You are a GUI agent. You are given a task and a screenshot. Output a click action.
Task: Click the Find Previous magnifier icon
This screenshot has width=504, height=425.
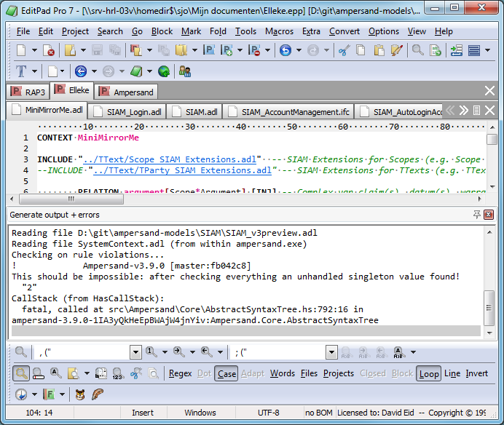[x=206, y=352]
